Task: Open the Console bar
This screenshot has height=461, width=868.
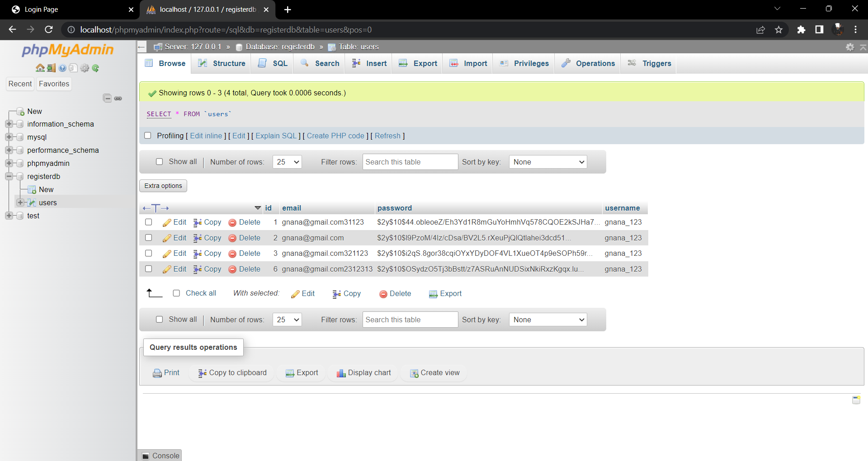Action: tap(160, 456)
